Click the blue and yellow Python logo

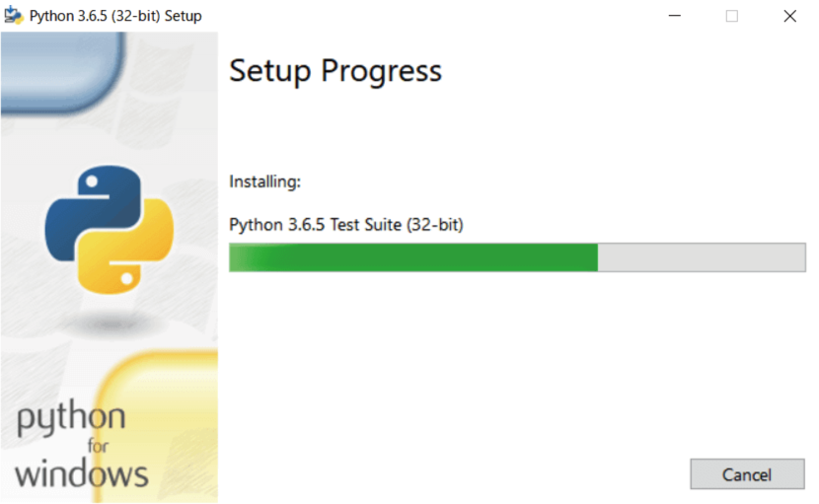pos(110,230)
